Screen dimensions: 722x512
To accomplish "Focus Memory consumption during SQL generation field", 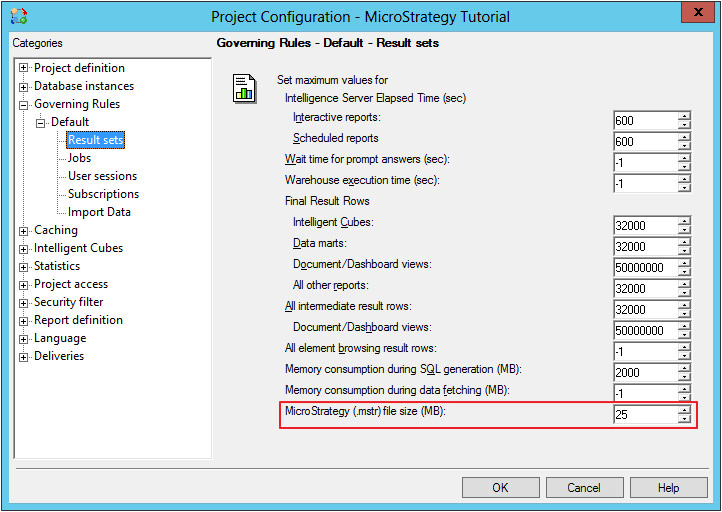I will click(646, 372).
